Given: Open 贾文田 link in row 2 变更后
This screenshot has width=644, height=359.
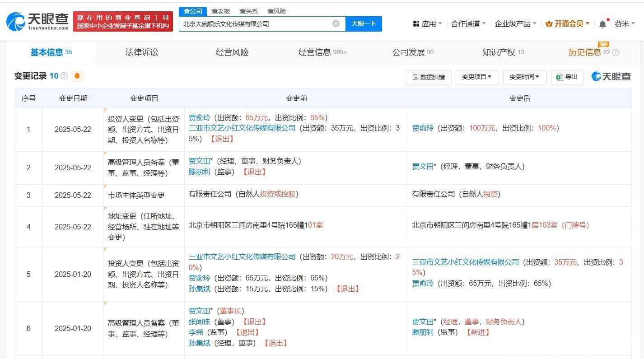Looking at the screenshot, I should point(423,167).
